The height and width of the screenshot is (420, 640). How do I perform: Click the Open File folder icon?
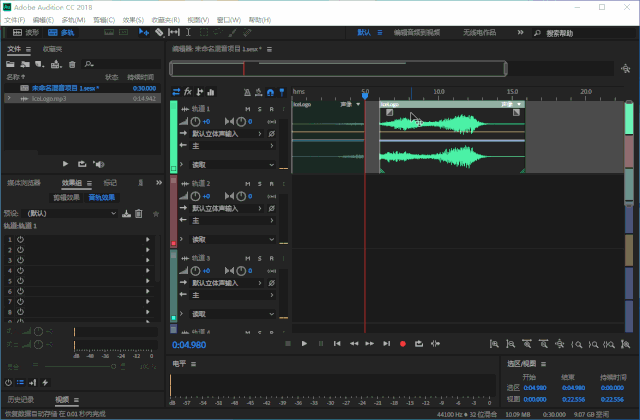click(10, 64)
